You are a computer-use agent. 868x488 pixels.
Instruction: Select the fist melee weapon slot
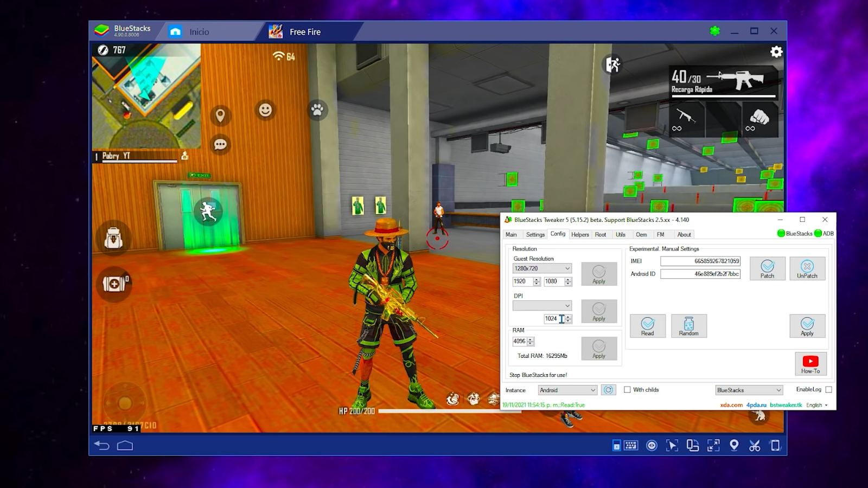coord(759,119)
